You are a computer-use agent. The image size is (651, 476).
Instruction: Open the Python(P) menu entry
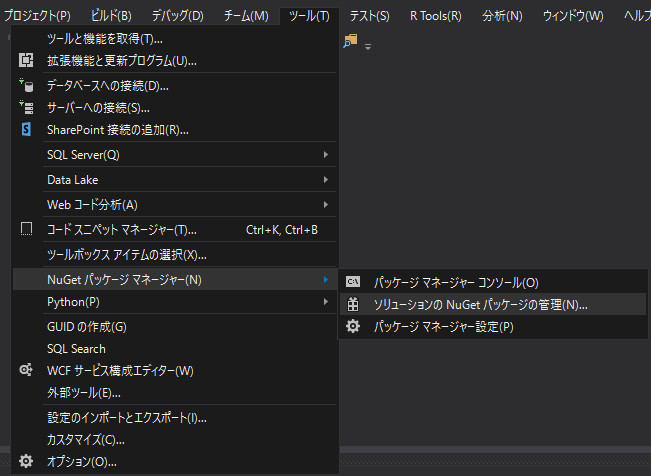click(175, 302)
